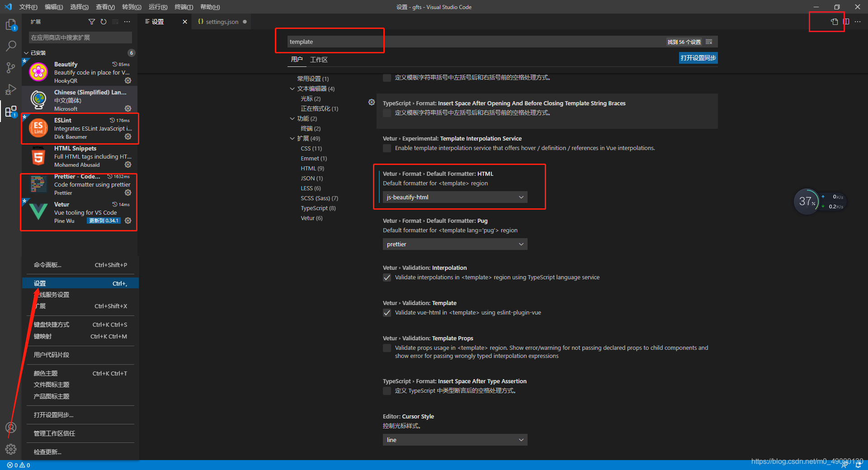Open manage gear for Vetur extension

[x=128, y=221]
